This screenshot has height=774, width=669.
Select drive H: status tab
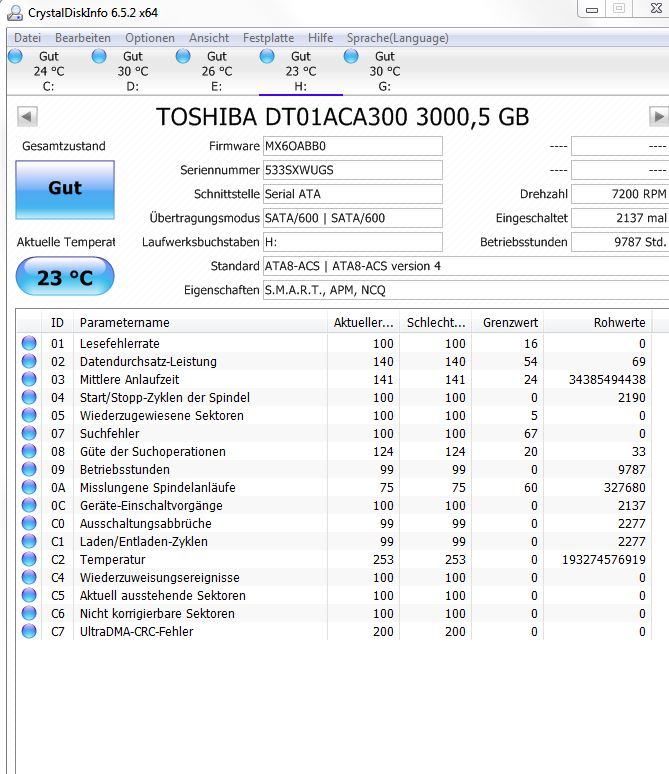300,71
